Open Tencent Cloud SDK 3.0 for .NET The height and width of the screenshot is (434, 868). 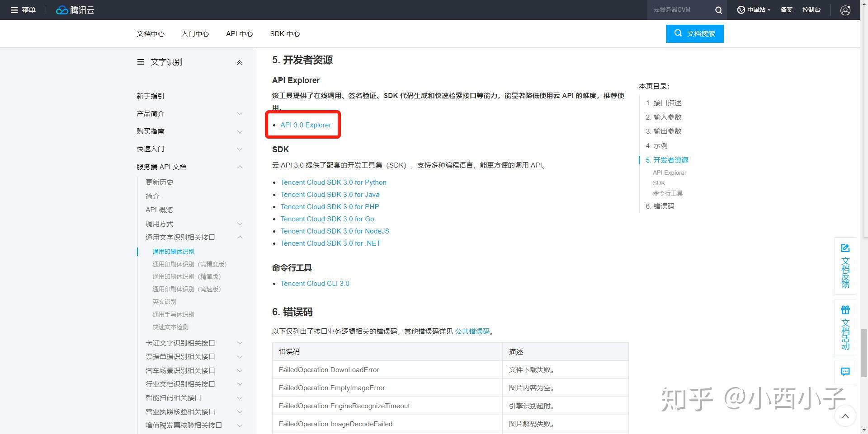(x=330, y=243)
